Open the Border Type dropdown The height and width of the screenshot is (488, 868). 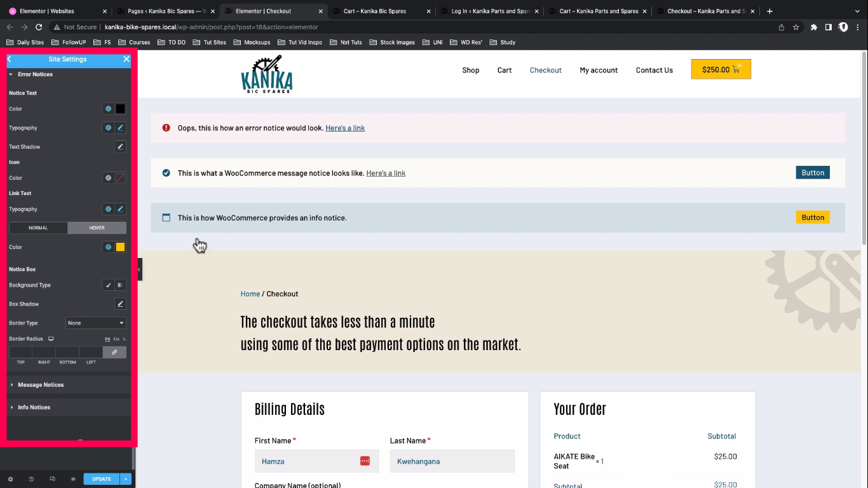click(96, 323)
